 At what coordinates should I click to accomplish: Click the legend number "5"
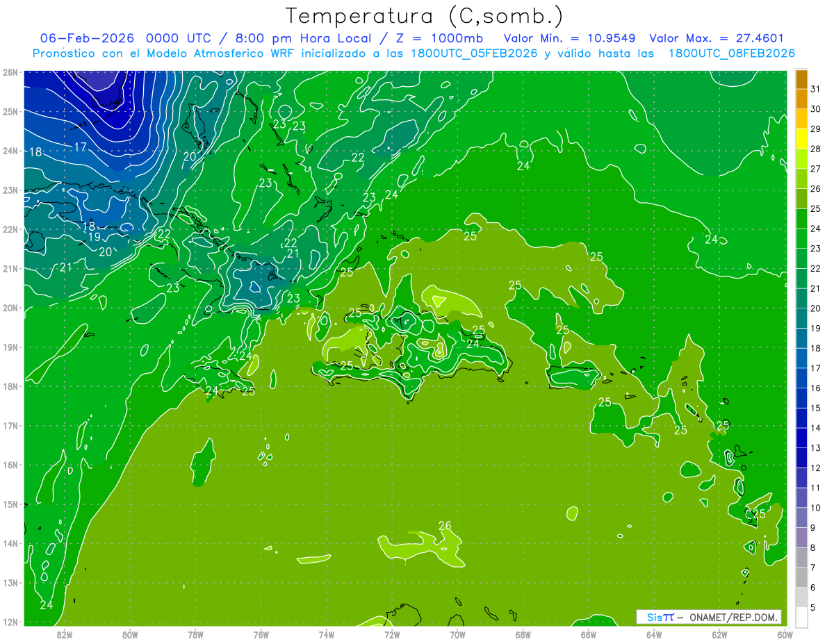pyautogui.click(x=813, y=609)
